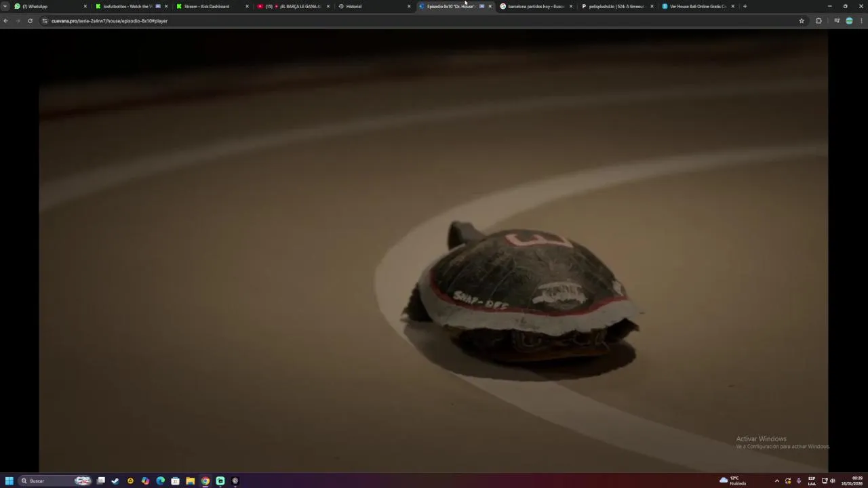868x488 pixels.
Task: Click the Buscar taskbar search box
Action: click(56, 481)
